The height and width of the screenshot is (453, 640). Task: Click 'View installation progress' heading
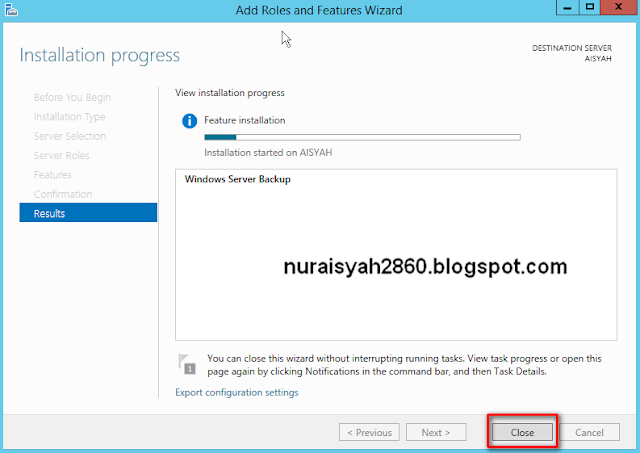coord(230,93)
